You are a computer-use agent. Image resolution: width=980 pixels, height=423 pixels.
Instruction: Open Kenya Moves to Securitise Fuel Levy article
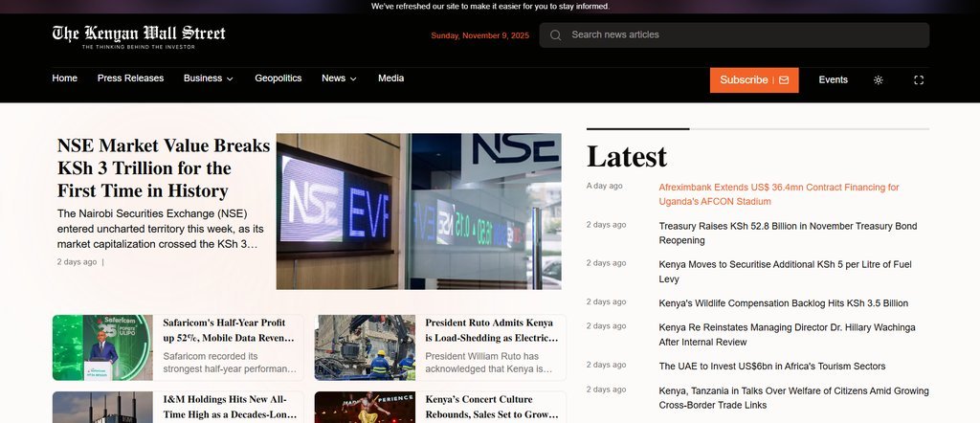(x=785, y=272)
